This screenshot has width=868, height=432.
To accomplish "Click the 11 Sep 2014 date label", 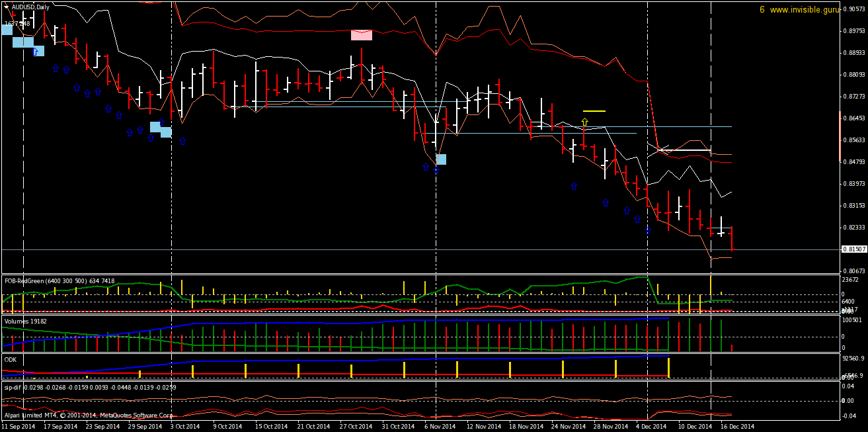I will click(x=19, y=427).
